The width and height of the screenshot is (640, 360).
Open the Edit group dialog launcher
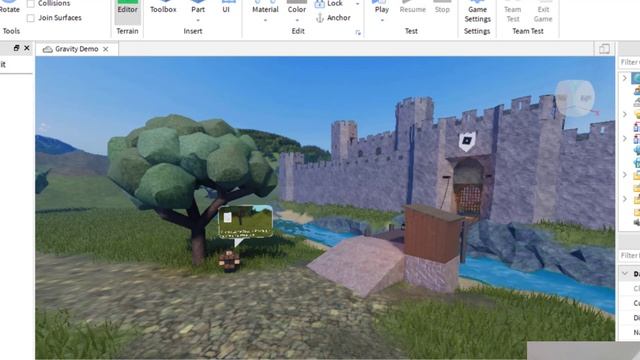coord(358,33)
